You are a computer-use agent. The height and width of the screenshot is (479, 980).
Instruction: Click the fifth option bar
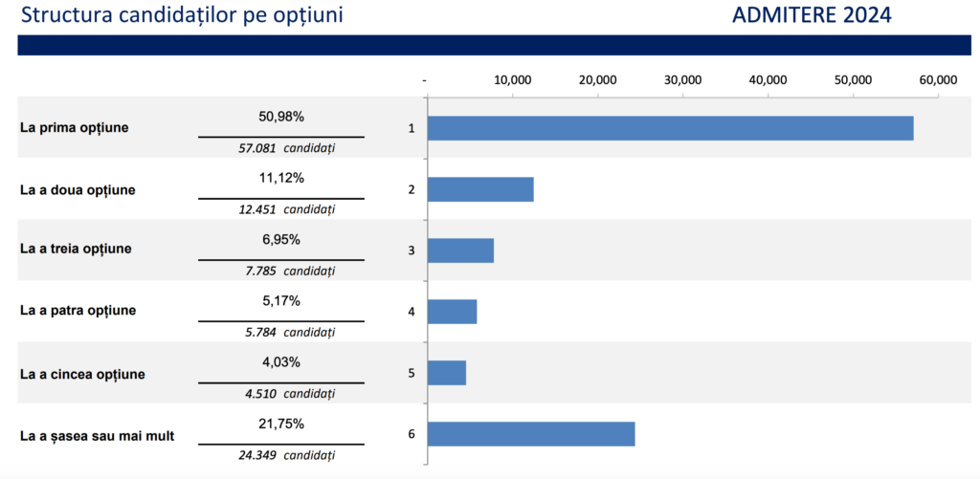[x=447, y=373]
